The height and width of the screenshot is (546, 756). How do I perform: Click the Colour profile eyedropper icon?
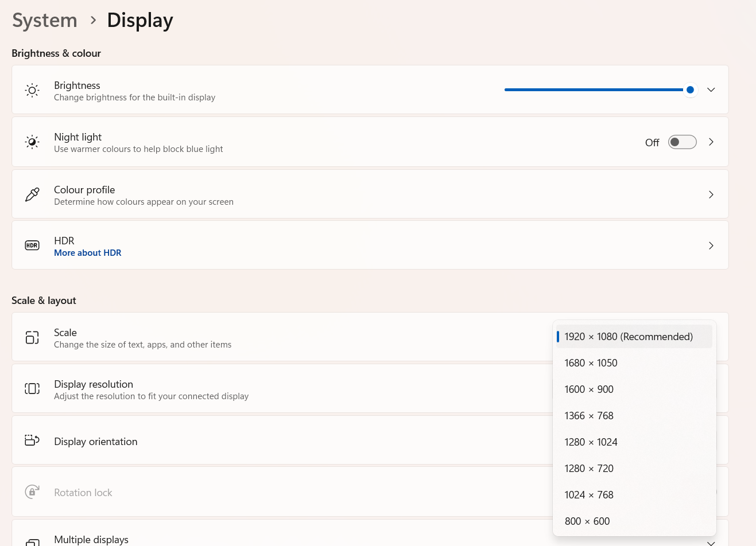click(32, 194)
